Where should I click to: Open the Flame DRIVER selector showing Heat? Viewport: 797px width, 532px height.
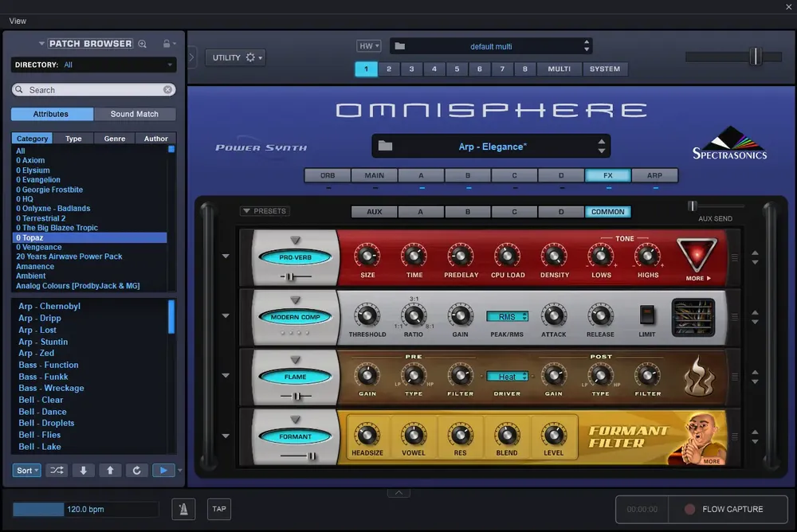(x=507, y=377)
